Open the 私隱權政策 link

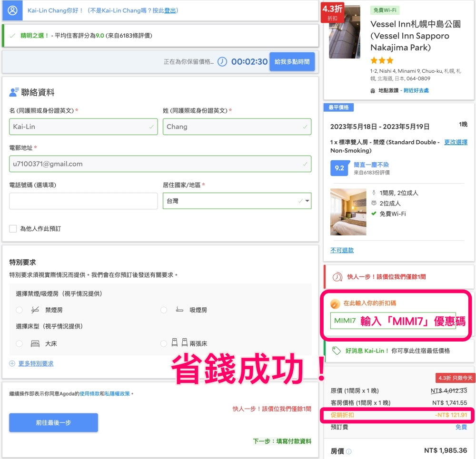pyautogui.click(x=117, y=394)
